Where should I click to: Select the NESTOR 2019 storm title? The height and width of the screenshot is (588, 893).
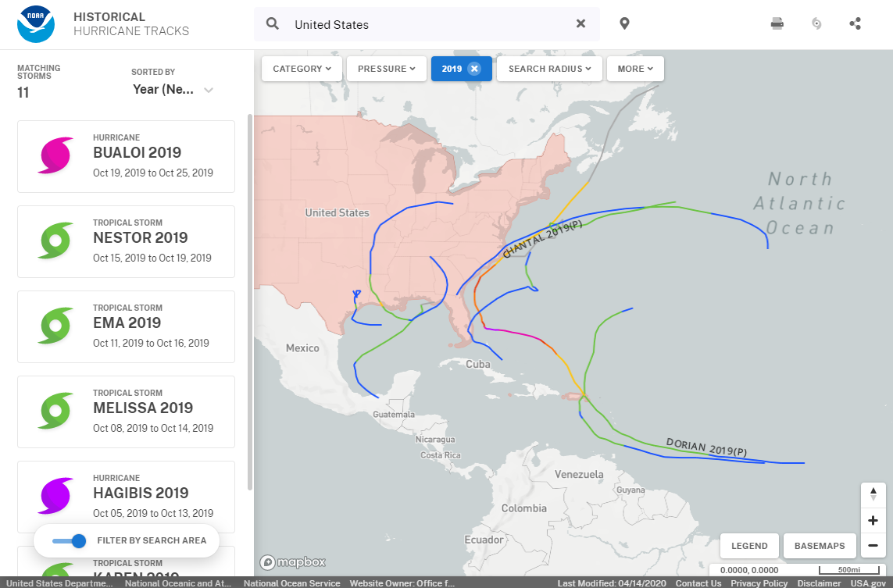pos(141,237)
